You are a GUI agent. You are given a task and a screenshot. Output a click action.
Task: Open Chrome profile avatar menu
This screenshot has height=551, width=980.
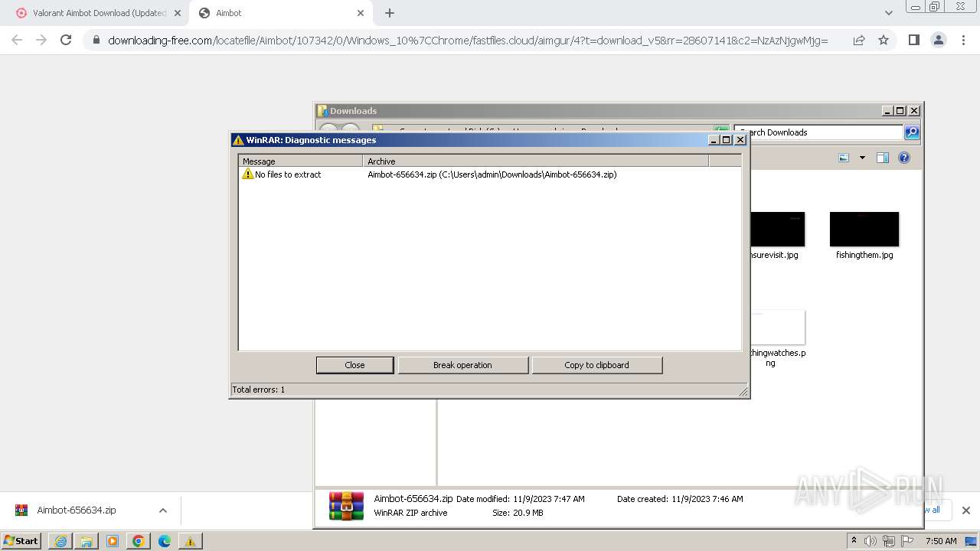(938, 40)
